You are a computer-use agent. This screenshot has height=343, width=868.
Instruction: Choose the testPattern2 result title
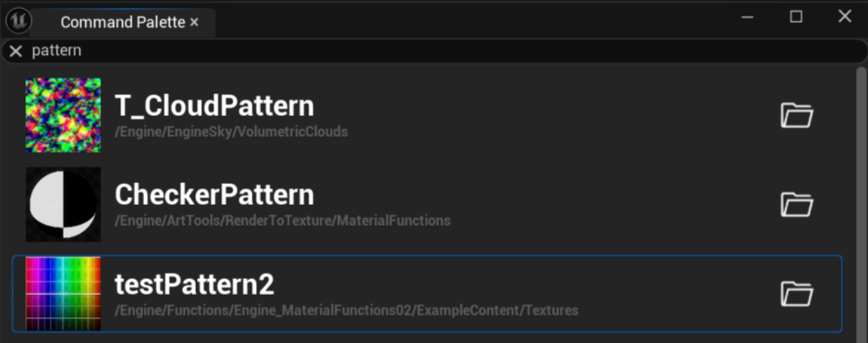tap(194, 285)
